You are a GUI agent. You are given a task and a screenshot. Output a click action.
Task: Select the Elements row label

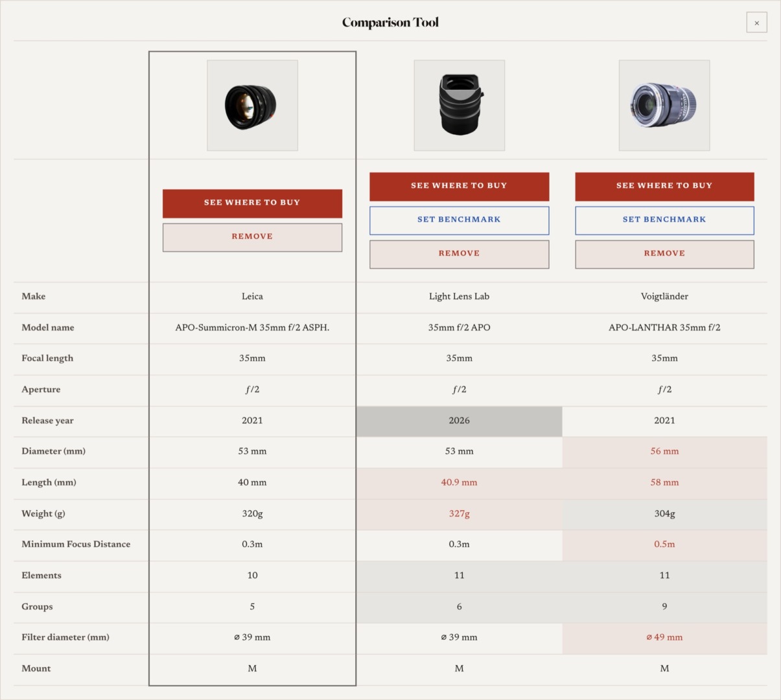pos(41,576)
